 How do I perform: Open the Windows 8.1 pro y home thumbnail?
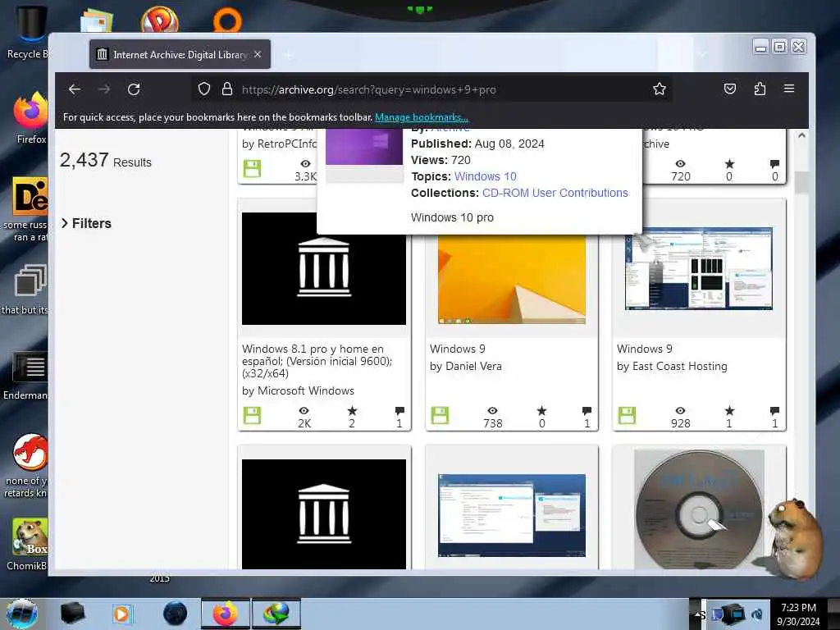click(323, 268)
